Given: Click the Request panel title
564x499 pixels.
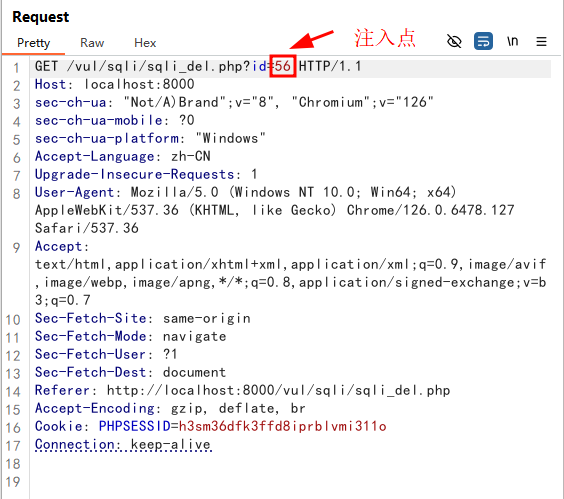Looking at the screenshot, I should click(41, 17).
